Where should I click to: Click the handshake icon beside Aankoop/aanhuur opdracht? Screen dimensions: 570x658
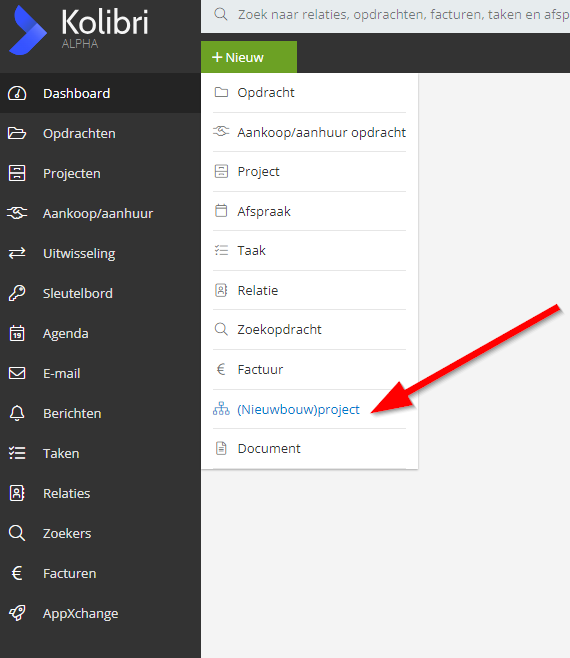pos(221,132)
